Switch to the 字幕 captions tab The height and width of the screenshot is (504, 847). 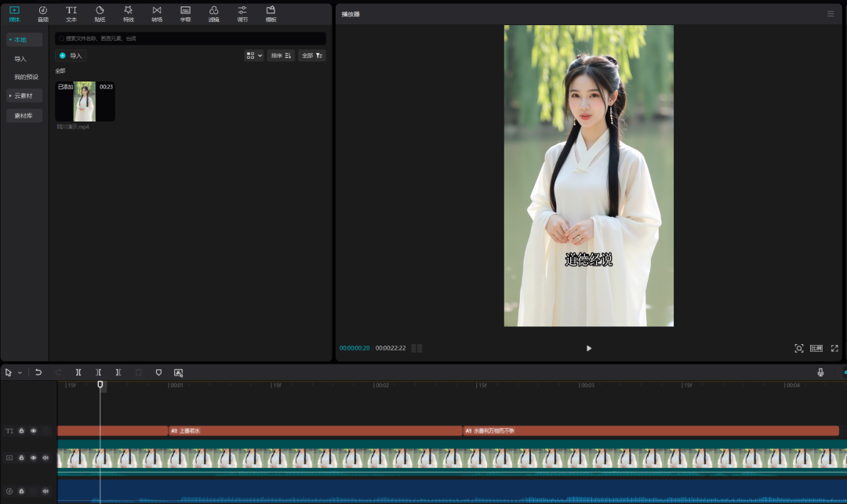[185, 13]
